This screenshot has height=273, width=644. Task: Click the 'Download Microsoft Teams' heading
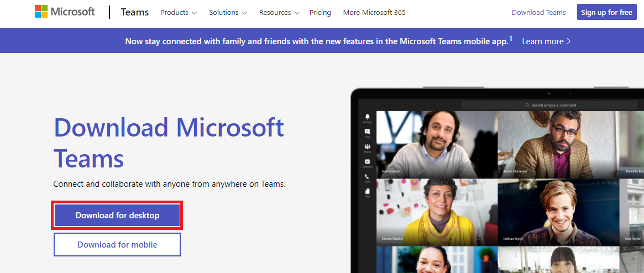169,143
